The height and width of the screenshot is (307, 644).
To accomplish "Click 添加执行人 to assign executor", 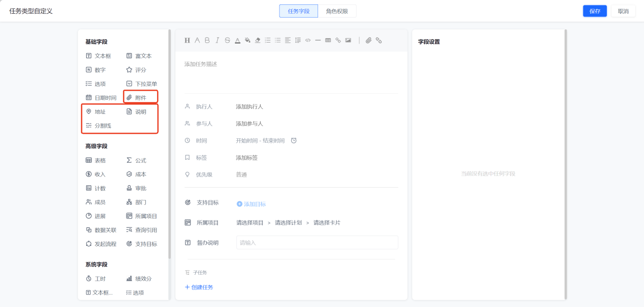I will point(250,107).
